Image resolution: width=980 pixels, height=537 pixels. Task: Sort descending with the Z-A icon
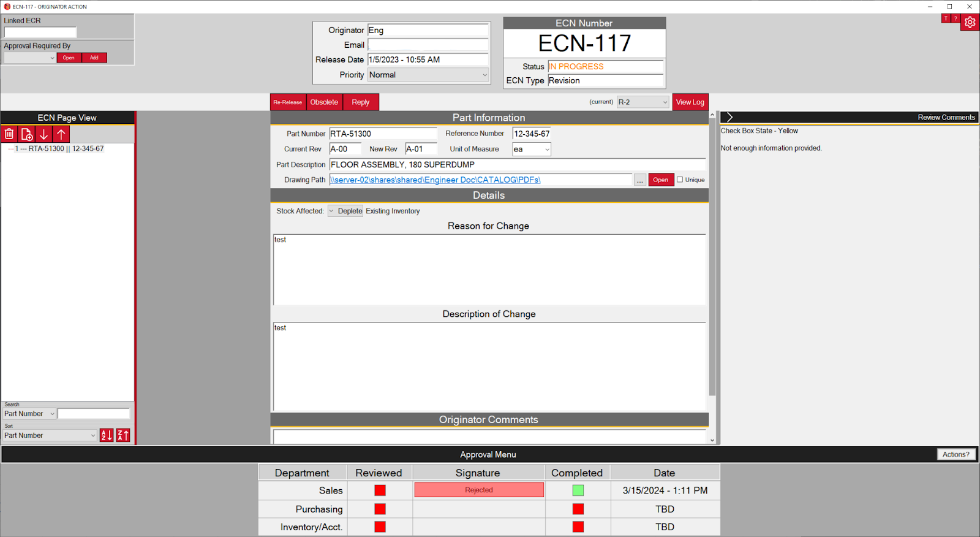[123, 435]
